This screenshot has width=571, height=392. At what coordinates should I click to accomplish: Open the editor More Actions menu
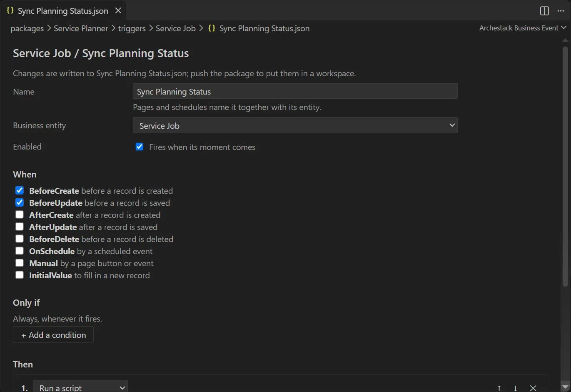coord(561,11)
